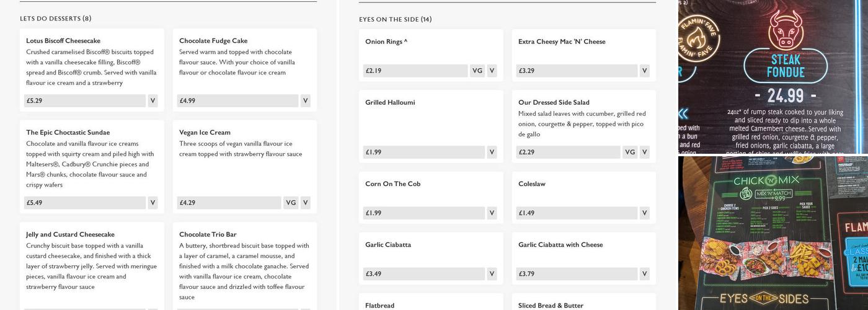Image resolution: width=868 pixels, height=310 pixels.
Task: Click the V badge on Lotus Biscoff Cheesecake
Action: point(153,100)
